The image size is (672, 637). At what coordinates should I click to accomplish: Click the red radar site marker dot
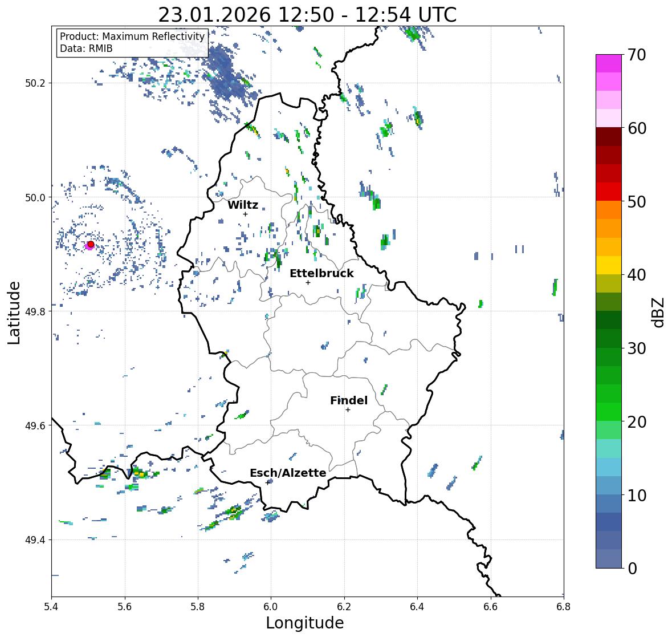[x=91, y=244]
